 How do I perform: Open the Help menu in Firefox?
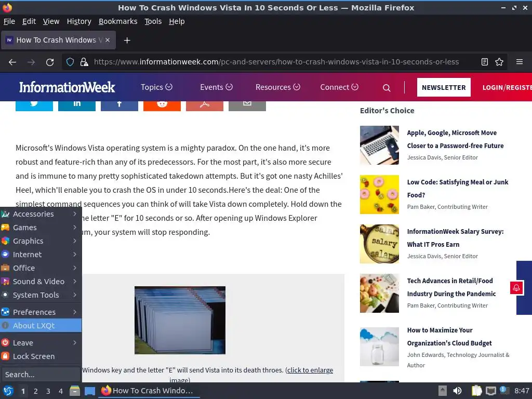(177, 21)
